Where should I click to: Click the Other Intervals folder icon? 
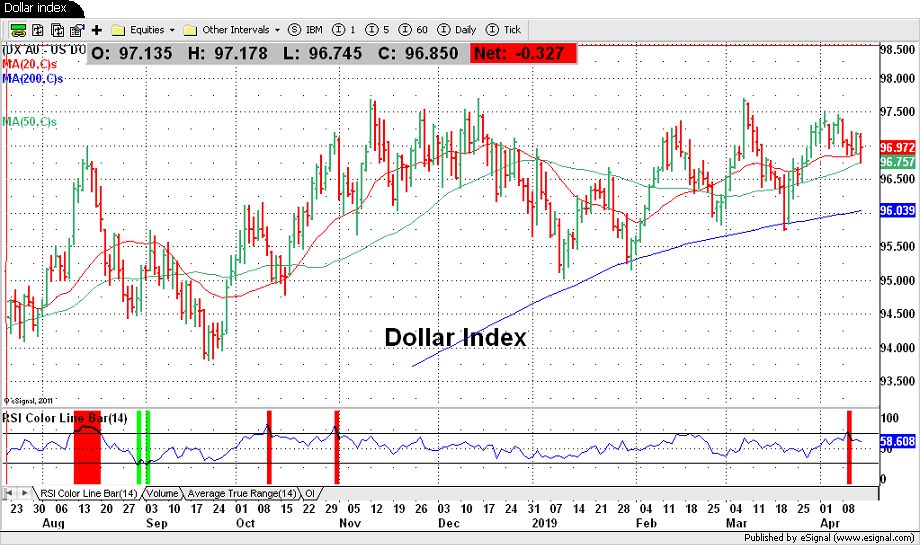click(190, 30)
